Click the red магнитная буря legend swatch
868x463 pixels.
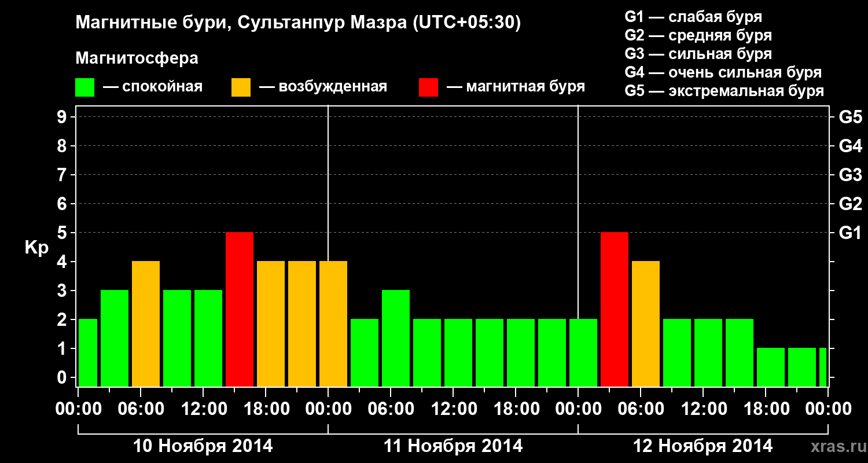(429, 87)
